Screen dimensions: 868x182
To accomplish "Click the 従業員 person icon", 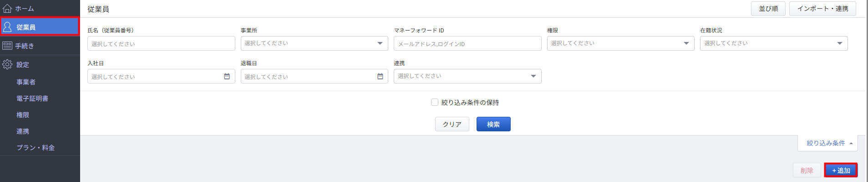I will tap(7, 27).
